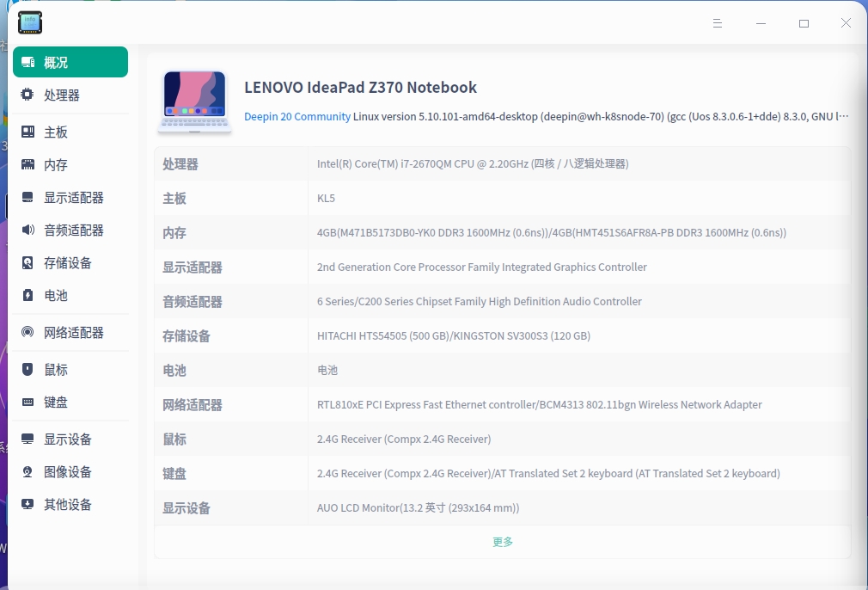Screen dimensions: 868x590
Task: Click the 电池 value in battery row
Action: [x=327, y=370]
